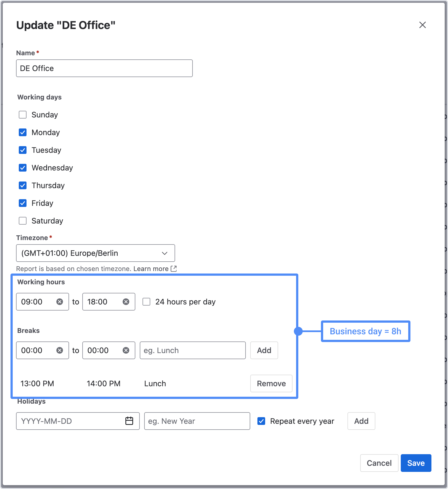Open the Learn more timezone link
This screenshot has height=489, width=448.
151,269
